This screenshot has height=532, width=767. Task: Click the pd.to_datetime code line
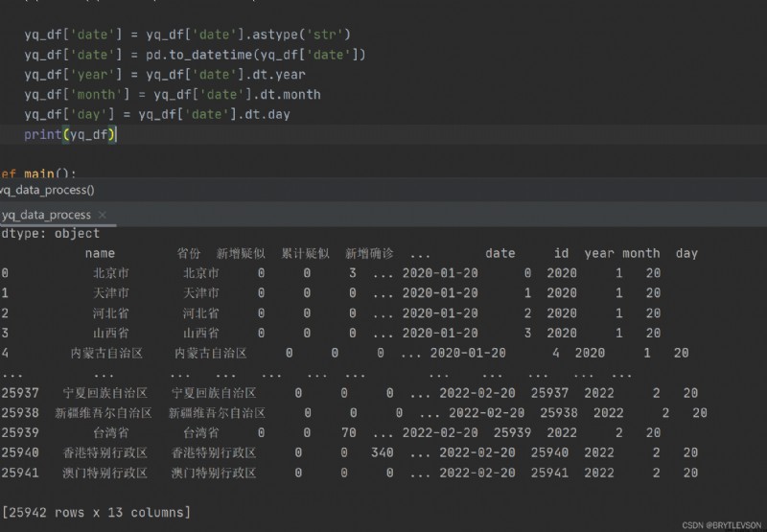pos(195,55)
